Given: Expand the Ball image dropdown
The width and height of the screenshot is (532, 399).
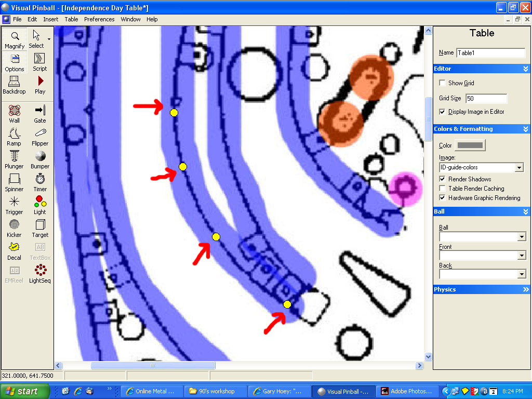Looking at the screenshot, I should [x=522, y=237].
